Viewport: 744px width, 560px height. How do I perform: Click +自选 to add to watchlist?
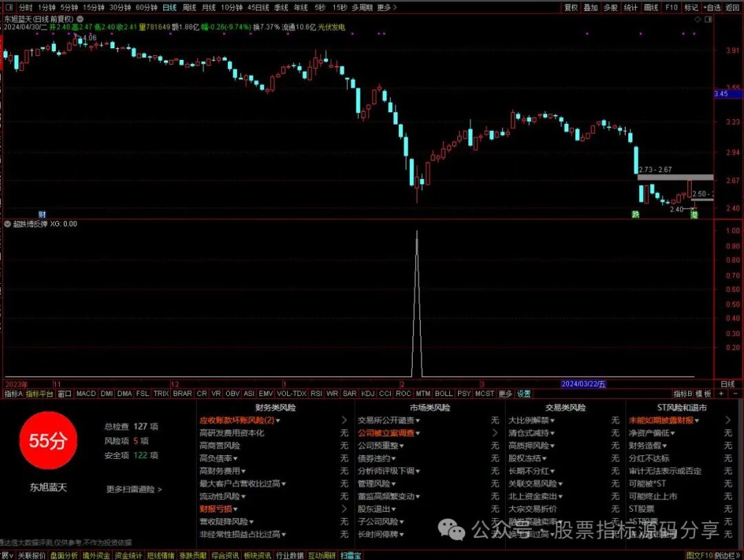(x=712, y=8)
